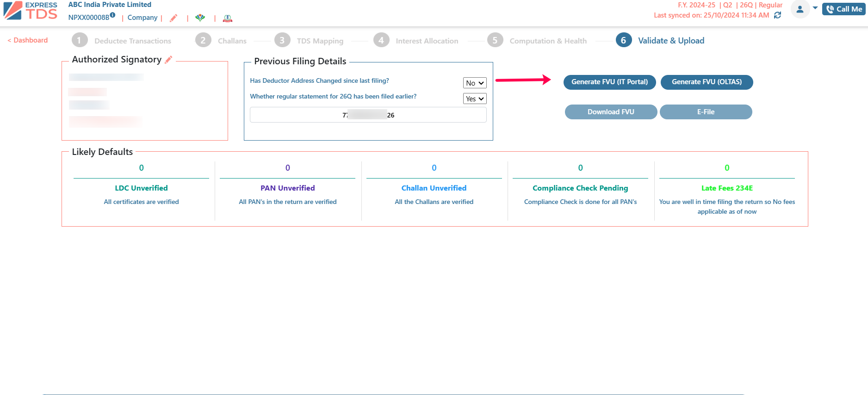The image size is (868, 395).
Task: Open step 5 Computation & Health
Action: click(x=537, y=40)
